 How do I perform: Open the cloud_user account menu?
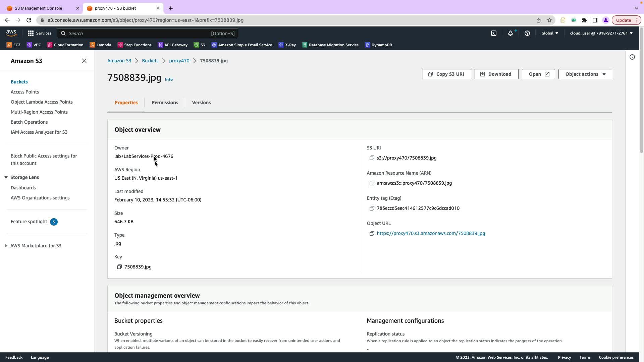[601, 33]
